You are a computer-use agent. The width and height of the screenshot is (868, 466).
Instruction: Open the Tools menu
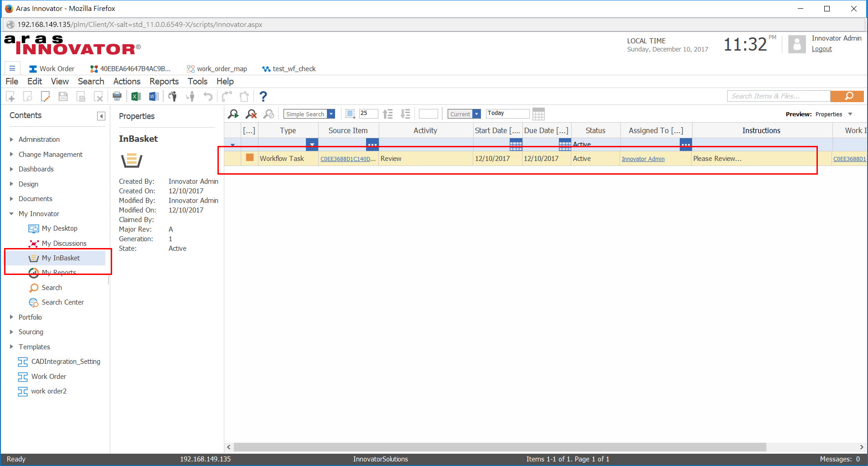point(197,81)
